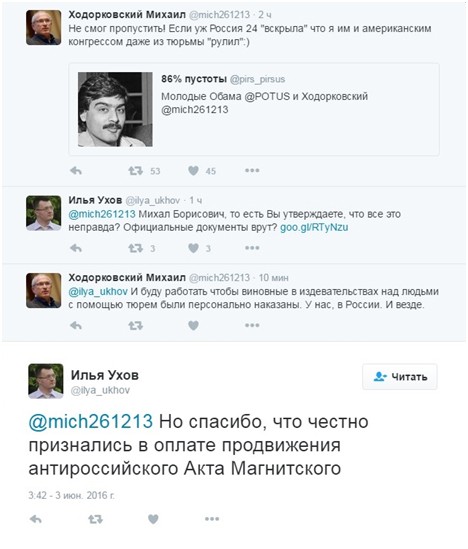Screen dimensions: 468x549
Task: Open the goo.gl/RTyNzu link
Action: pos(314,228)
